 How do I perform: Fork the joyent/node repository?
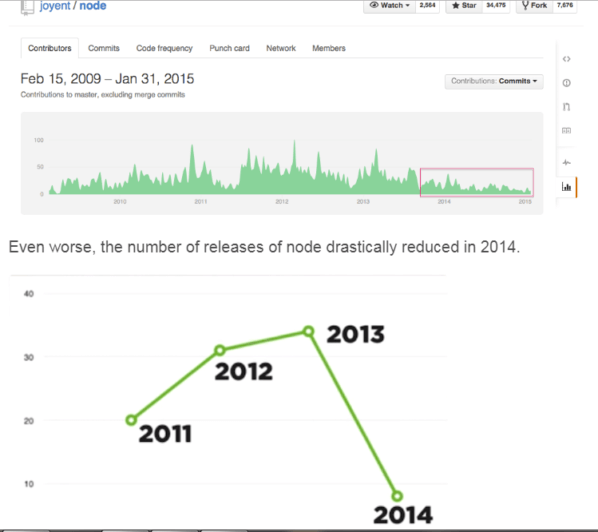point(534,6)
